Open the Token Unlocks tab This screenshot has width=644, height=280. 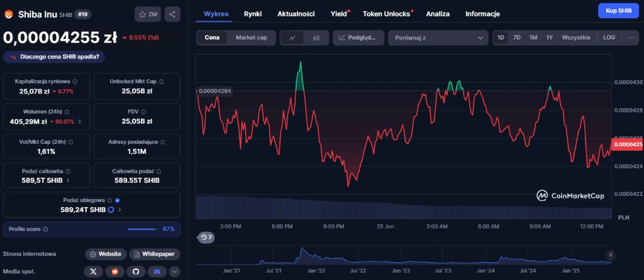[x=387, y=14]
